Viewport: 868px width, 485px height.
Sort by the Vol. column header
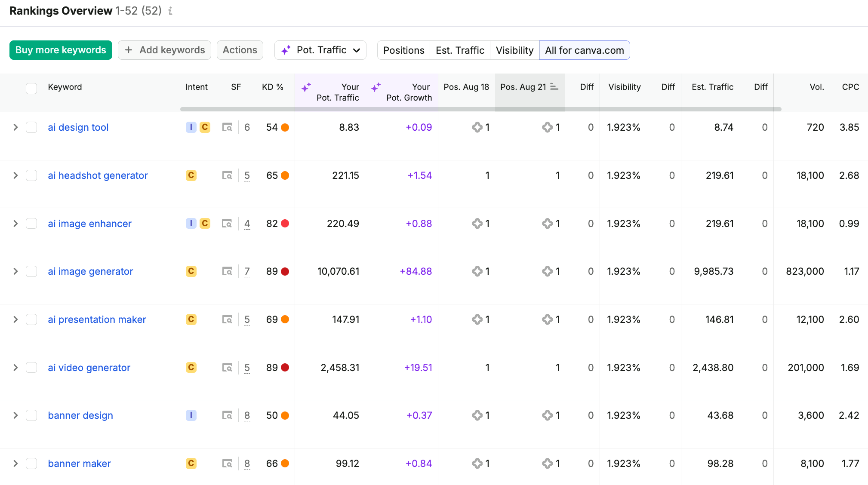coord(817,87)
